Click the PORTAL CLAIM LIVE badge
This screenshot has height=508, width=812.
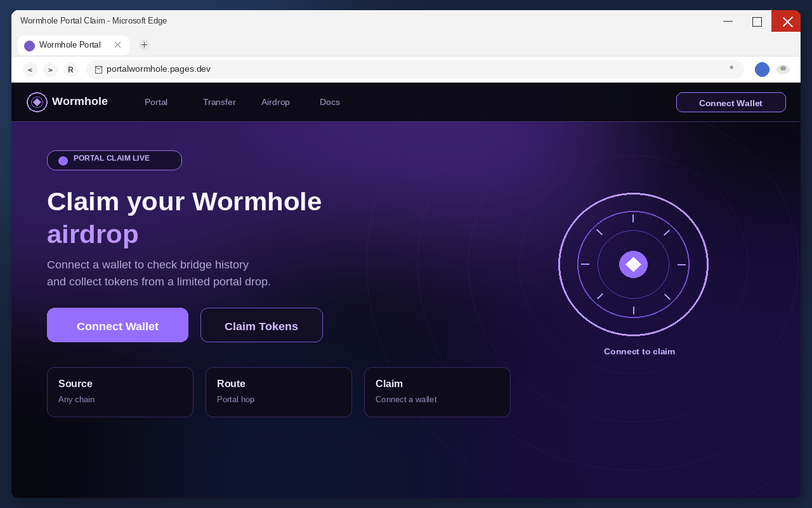point(114,160)
